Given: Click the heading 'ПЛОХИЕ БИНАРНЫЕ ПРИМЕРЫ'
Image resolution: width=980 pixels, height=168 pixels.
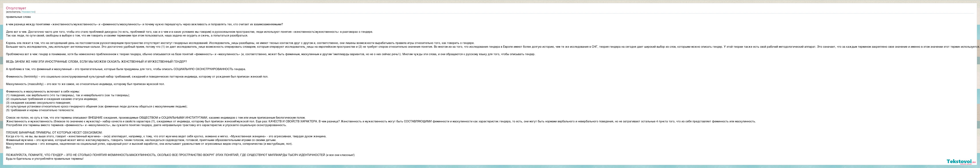Looking at the screenshot, I should point(54,133).
